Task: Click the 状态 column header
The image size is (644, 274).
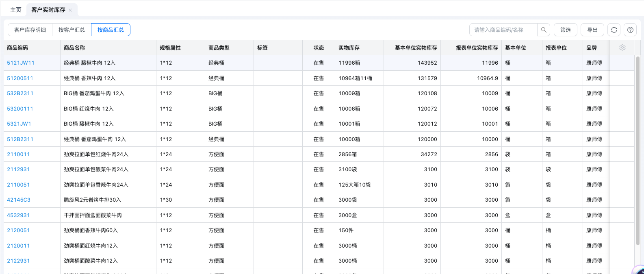Action: tap(319, 48)
